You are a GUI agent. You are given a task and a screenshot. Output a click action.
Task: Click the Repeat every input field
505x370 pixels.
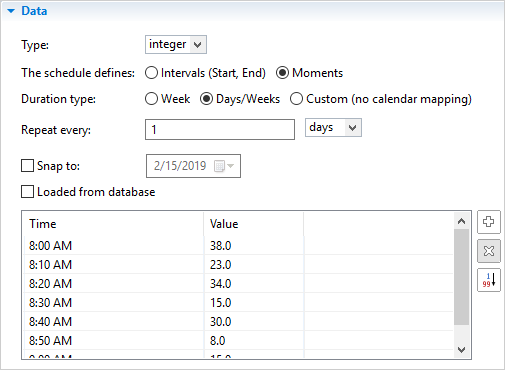coord(220,129)
